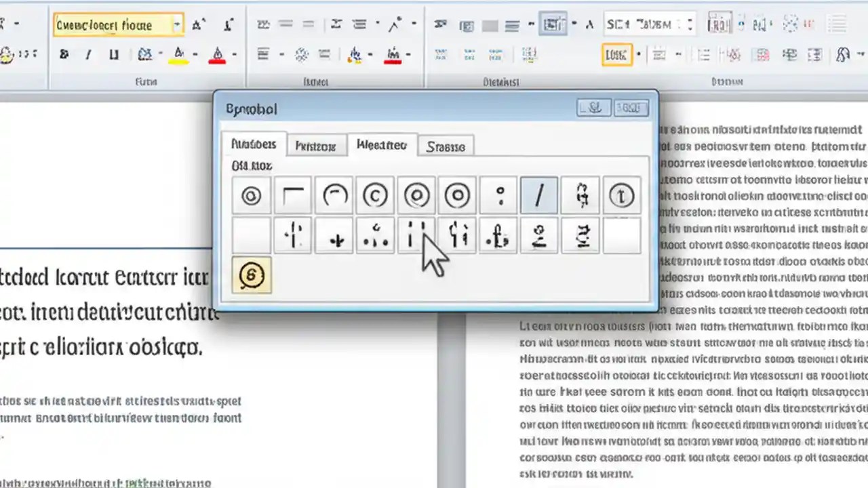
Task: Open the font name dropdown
Action: [x=176, y=24]
